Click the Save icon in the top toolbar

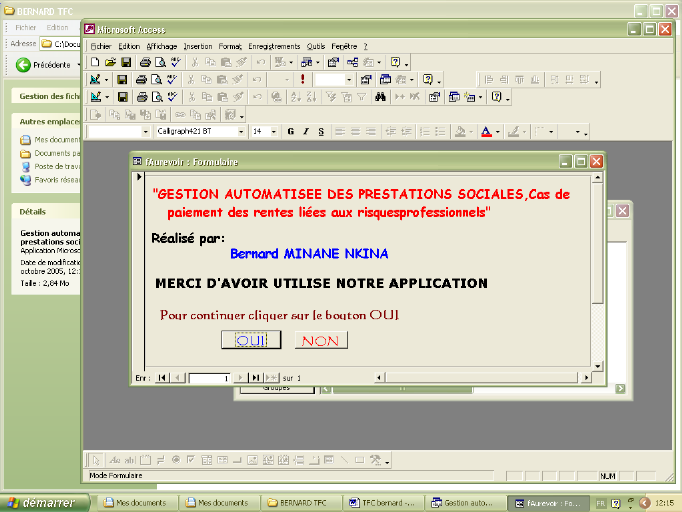pyautogui.click(x=124, y=62)
